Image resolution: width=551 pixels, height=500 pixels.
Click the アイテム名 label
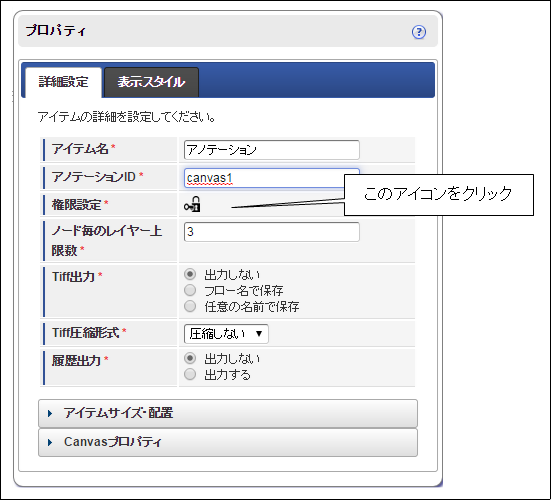point(80,149)
